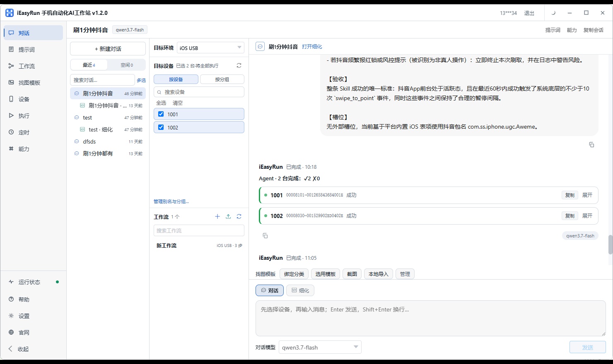Open 找图模板 sidebar section

[x=33, y=83]
